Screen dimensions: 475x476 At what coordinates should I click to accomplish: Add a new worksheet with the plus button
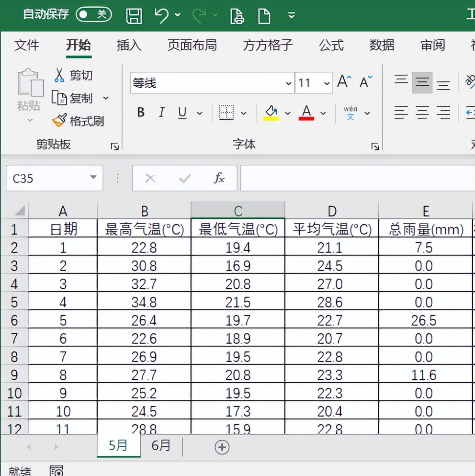pyautogui.click(x=221, y=446)
